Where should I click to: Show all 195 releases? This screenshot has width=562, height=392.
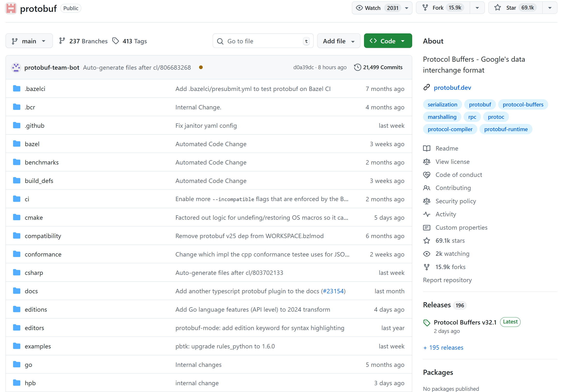443,347
